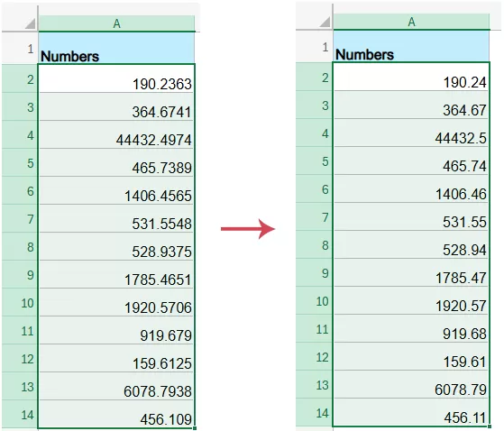Click row 9 header in right sheet
The width and height of the screenshot is (504, 431).
tap(315, 272)
